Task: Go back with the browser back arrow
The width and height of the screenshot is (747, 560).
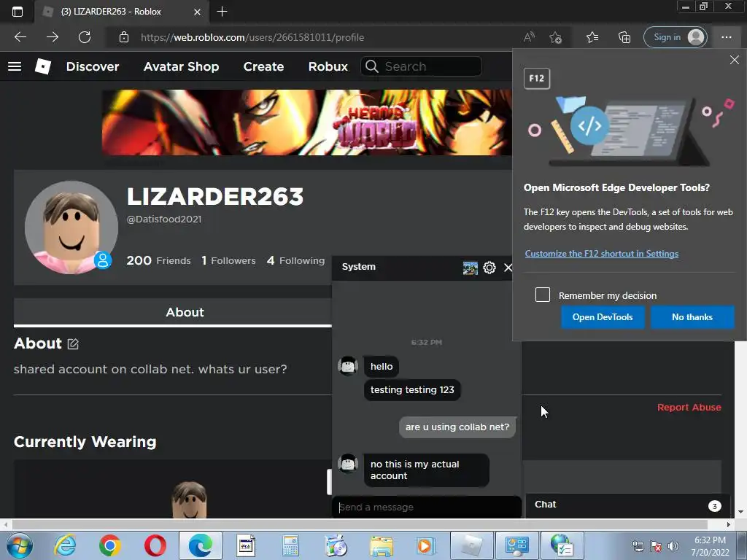Action: [20, 37]
